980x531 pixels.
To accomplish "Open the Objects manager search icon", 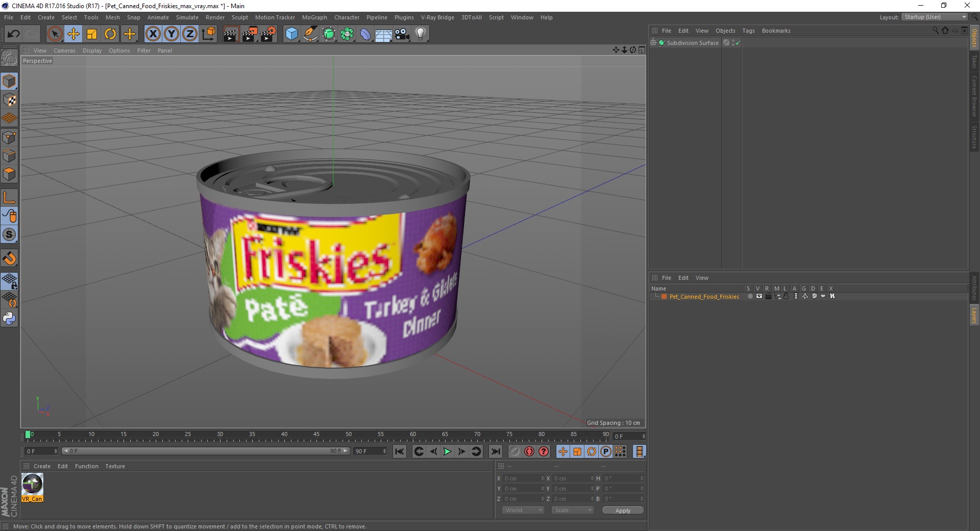I will [x=936, y=31].
